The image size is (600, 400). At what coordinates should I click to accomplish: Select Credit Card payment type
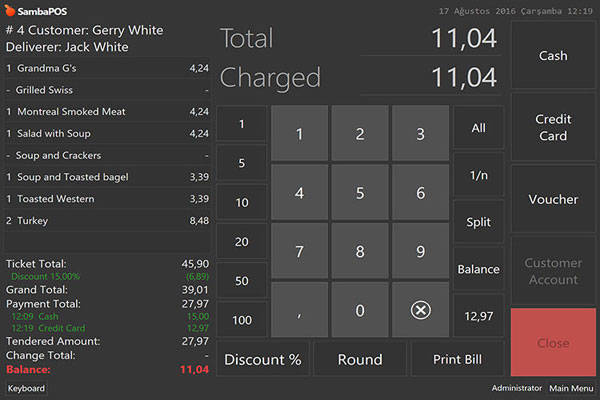pyautogui.click(x=553, y=128)
